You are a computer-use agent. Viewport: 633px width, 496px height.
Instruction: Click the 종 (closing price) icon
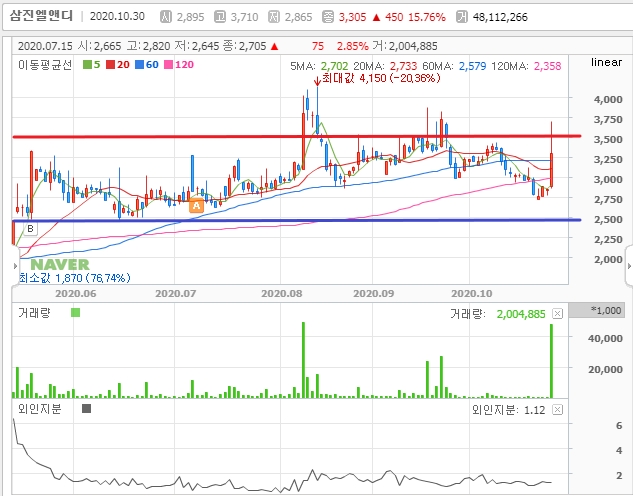328,17
